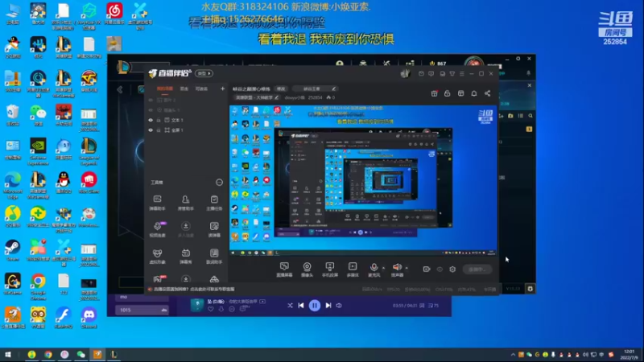Open Google Chrome desktop shortcut
This screenshot has width=644, height=362.
(38, 286)
